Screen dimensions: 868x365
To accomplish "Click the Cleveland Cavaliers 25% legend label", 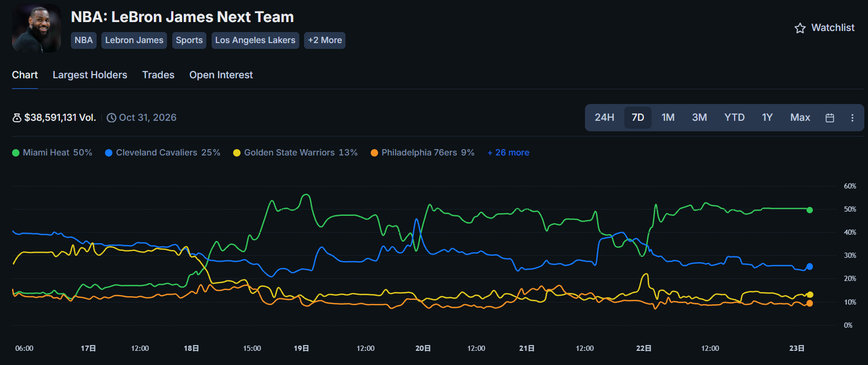I will tap(168, 153).
